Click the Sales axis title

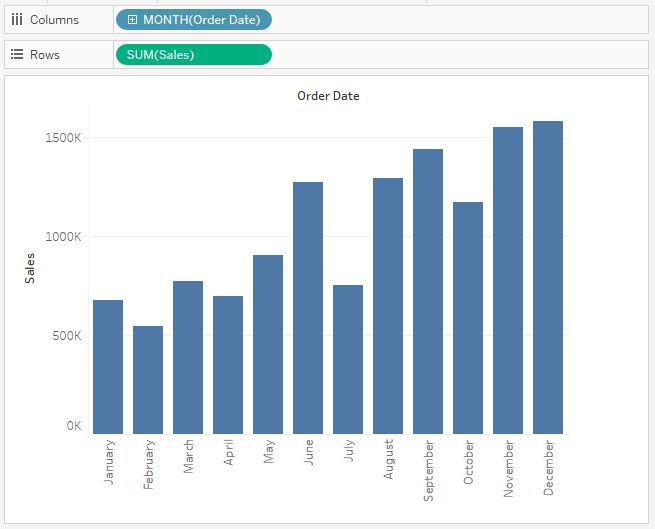30,268
